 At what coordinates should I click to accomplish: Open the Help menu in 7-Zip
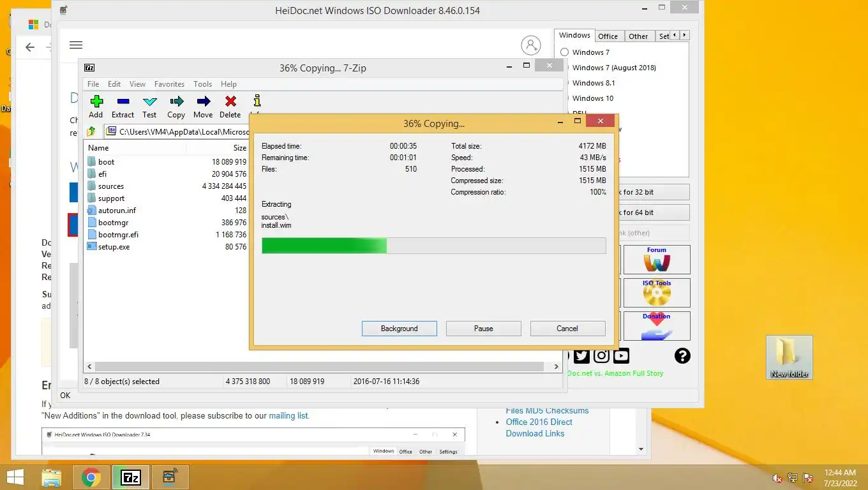(x=228, y=84)
